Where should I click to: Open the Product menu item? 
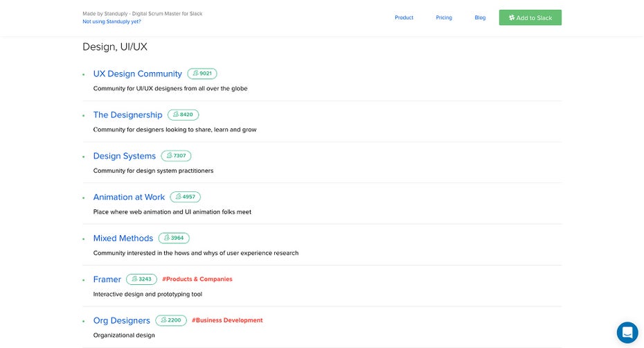coord(404,18)
